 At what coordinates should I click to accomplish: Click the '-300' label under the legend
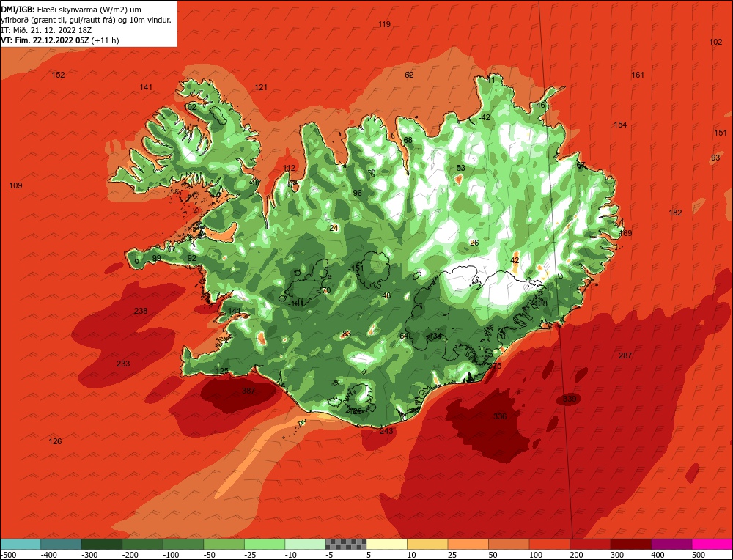pyautogui.click(x=89, y=555)
